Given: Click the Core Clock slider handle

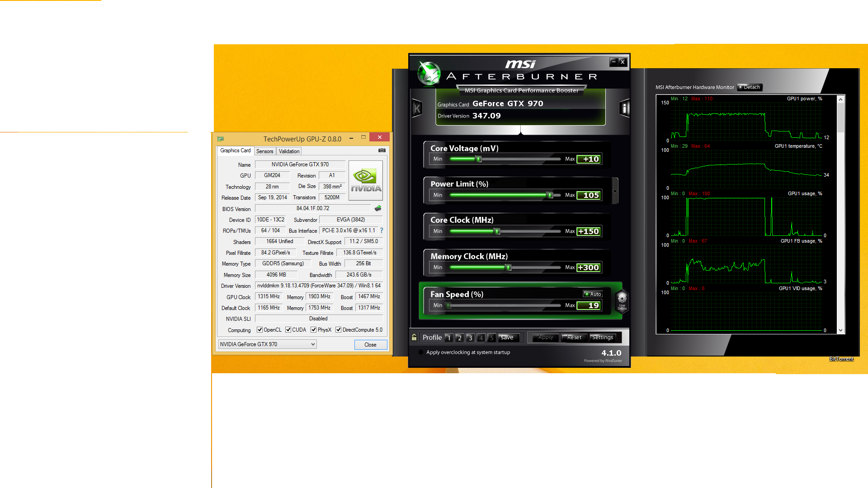Looking at the screenshot, I should click(497, 231).
